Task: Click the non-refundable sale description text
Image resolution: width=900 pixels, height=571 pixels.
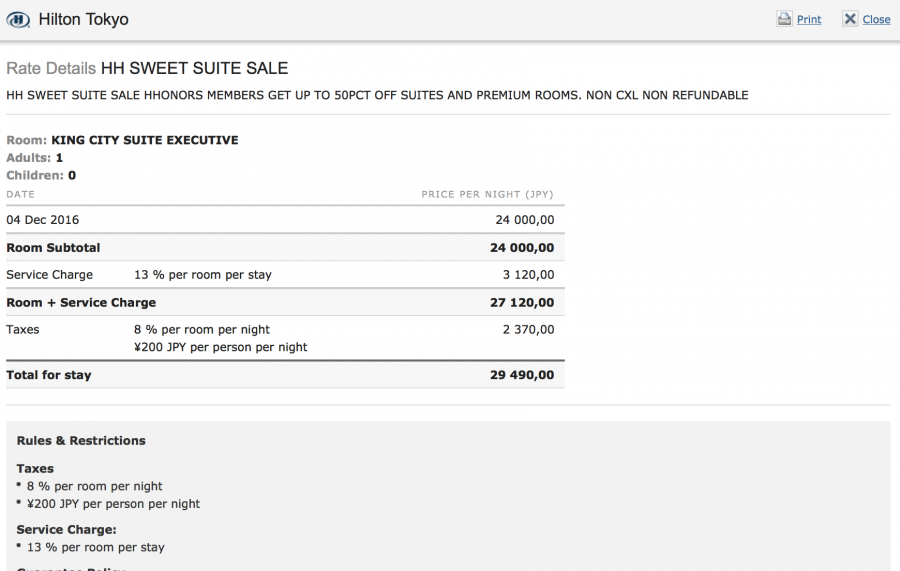Action: click(x=377, y=95)
